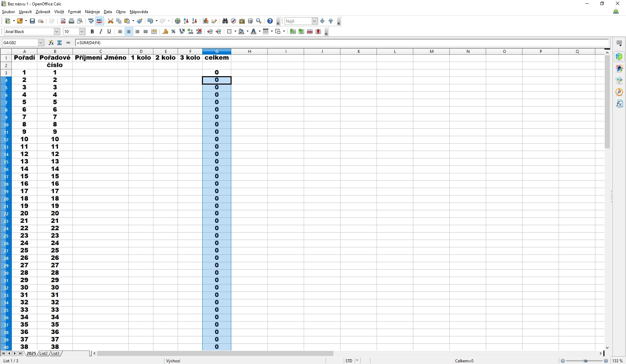Click the Find & Replace binoculars icon
This screenshot has height=364, width=626.
225,21
